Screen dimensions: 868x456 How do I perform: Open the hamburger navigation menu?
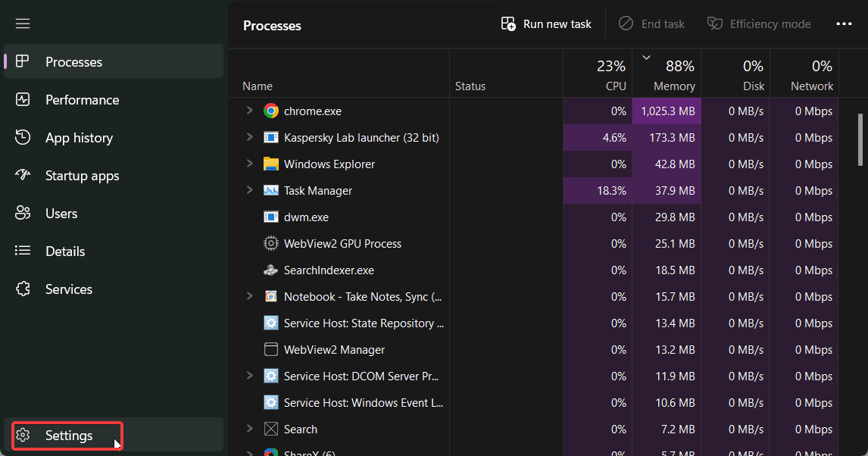23,23
